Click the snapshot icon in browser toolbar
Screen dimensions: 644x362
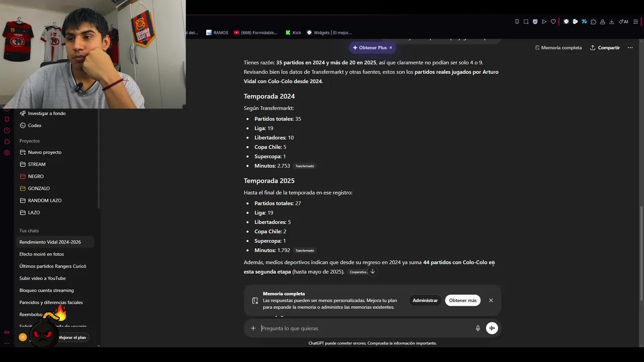tap(526, 22)
